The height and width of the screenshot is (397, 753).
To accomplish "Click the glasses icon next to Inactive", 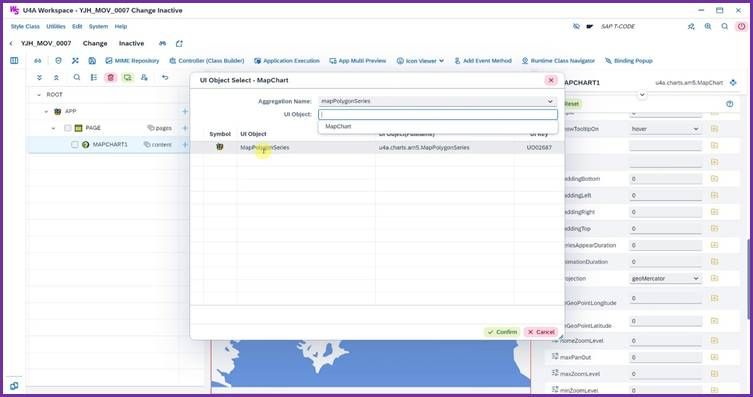I will (x=162, y=43).
